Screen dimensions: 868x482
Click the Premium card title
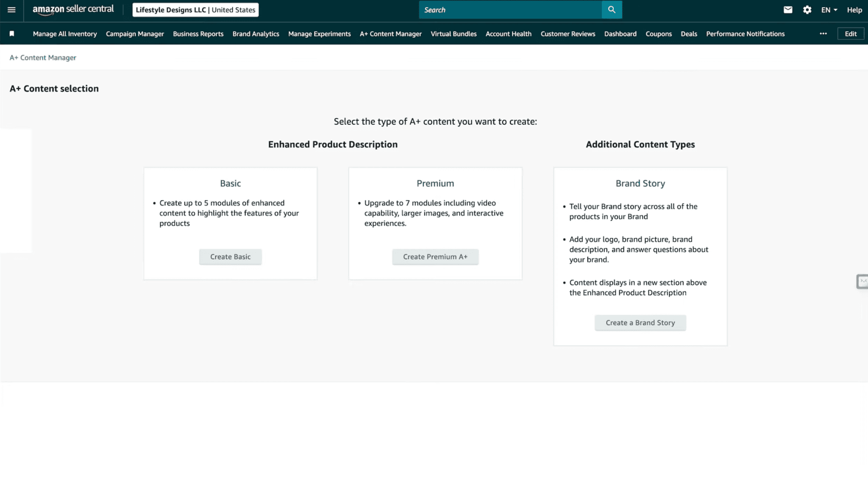[x=435, y=183]
